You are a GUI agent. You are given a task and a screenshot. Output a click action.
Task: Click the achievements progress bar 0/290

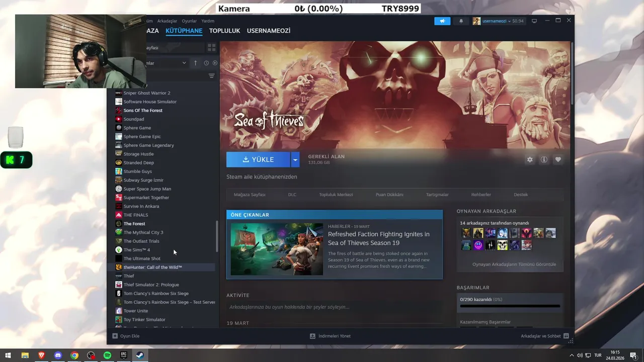click(510, 306)
